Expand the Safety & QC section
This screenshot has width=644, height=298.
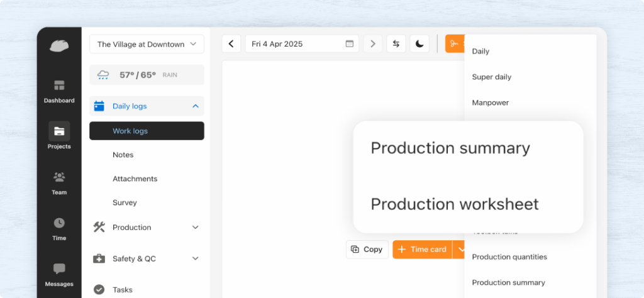click(196, 258)
